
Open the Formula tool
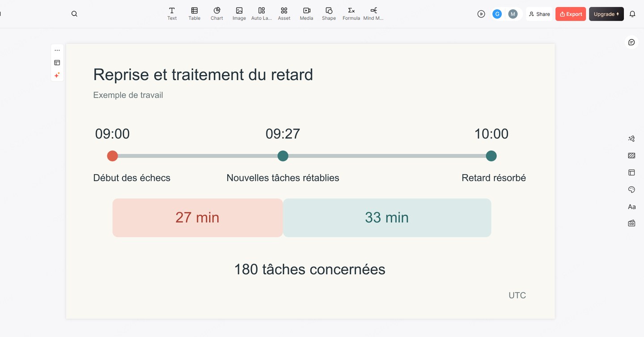(x=351, y=14)
